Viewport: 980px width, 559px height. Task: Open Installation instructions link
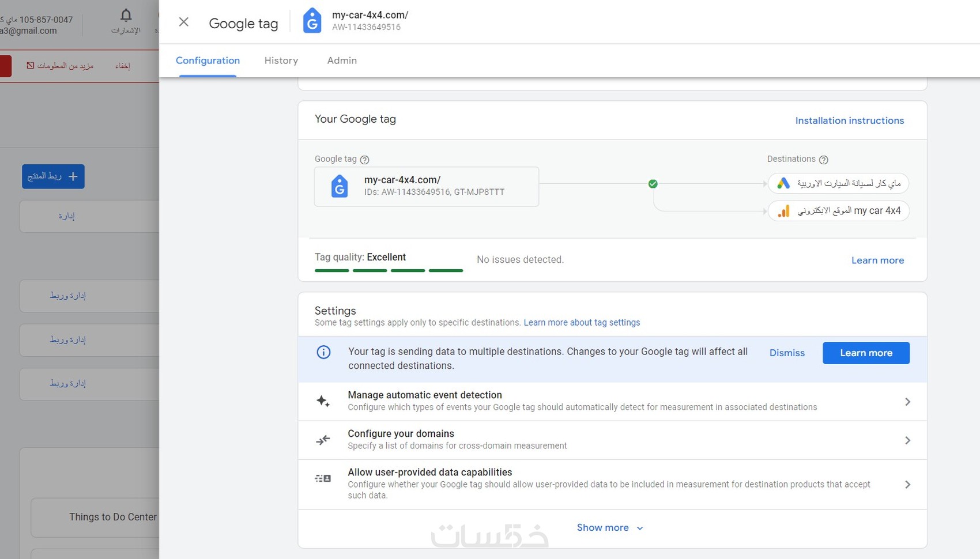850,120
